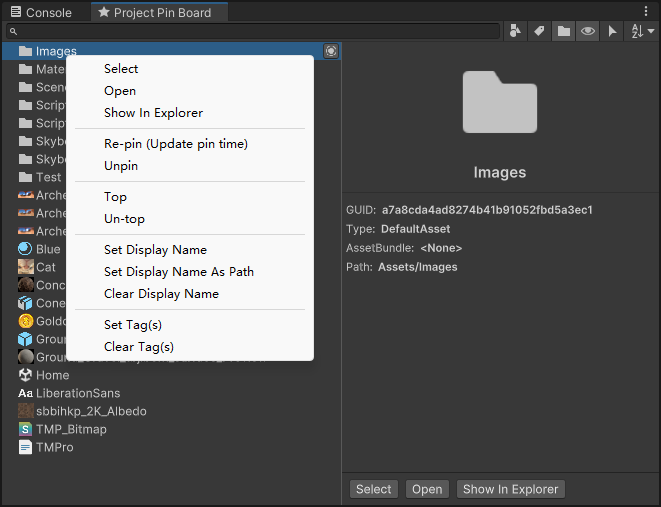Select the TMP_Bitmap row

pyautogui.click(x=172, y=429)
